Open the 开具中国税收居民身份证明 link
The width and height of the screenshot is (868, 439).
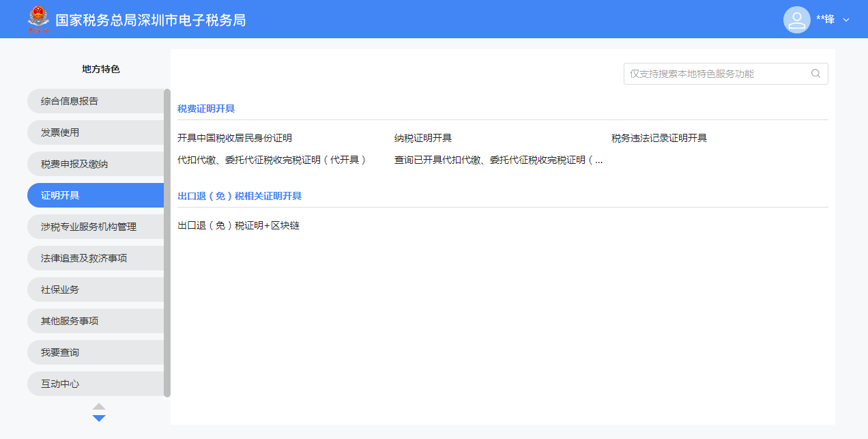coord(235,138)
